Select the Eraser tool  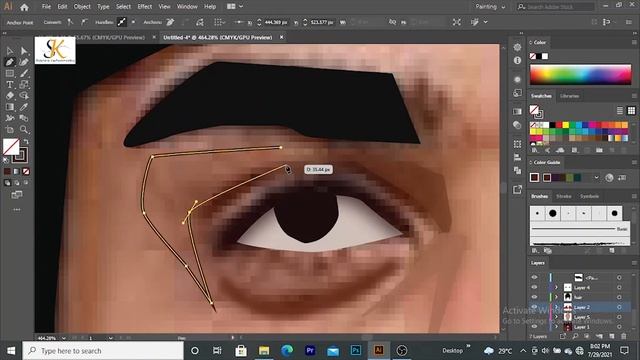click(9, 96)
